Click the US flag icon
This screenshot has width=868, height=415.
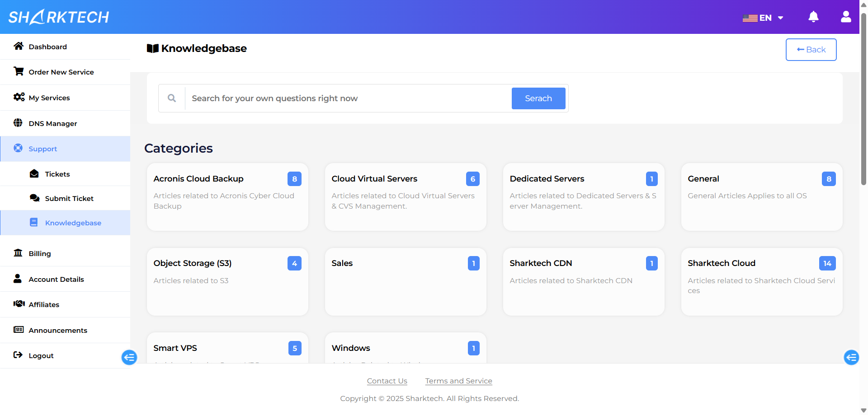click(x=750, y=18)
